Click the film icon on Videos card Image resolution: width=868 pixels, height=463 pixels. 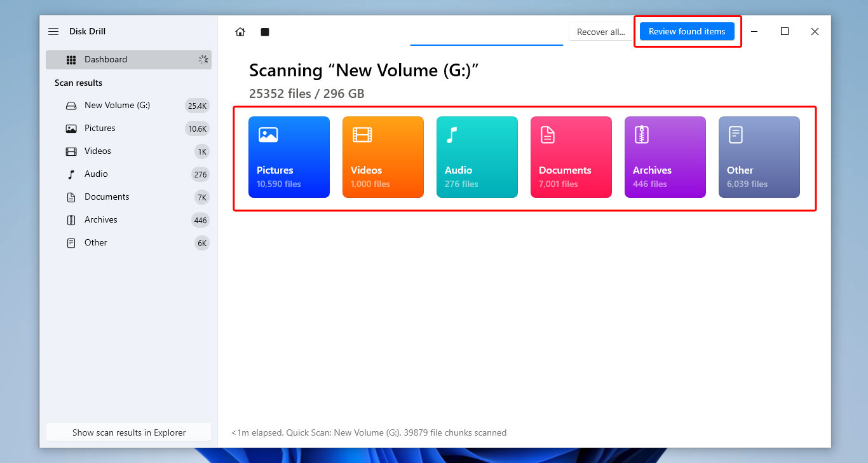tap(362, 135)
